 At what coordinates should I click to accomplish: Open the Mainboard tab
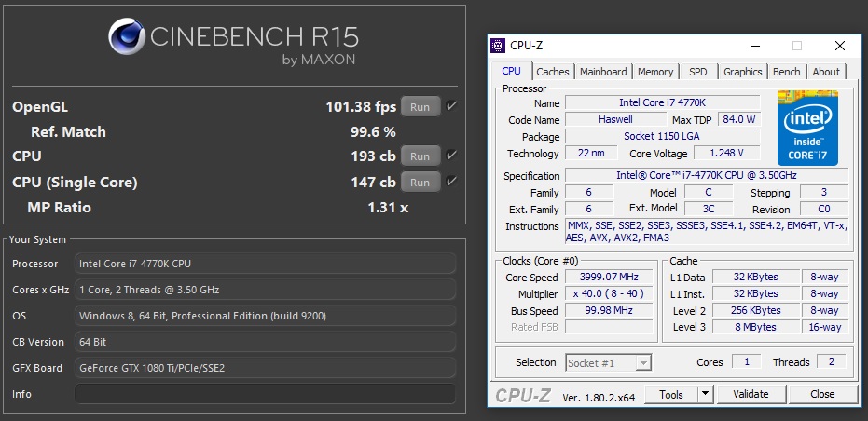point(603,72)
